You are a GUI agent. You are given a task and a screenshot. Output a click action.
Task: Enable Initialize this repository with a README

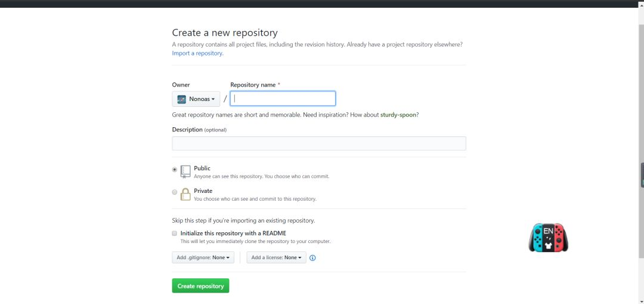(x=175, y=233)
